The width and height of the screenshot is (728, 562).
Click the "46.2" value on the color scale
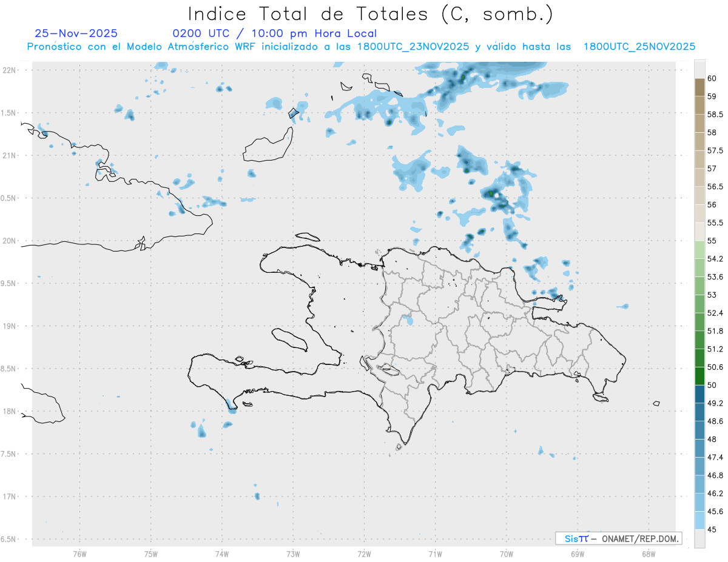point(715,493)
